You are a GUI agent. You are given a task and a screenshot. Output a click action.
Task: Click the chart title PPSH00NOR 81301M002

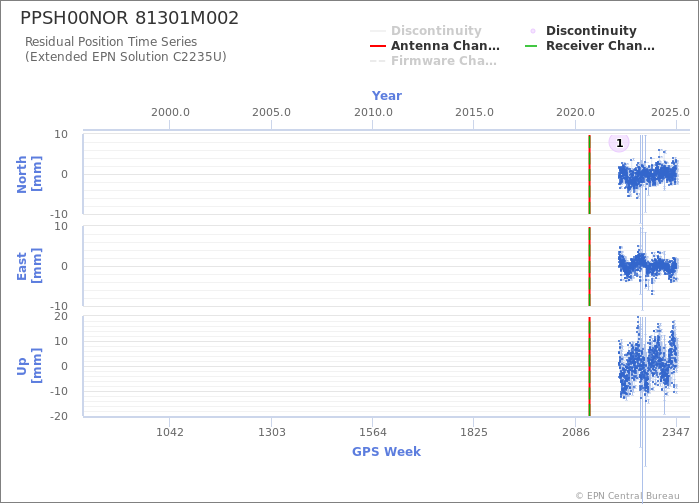pos(129,18)
